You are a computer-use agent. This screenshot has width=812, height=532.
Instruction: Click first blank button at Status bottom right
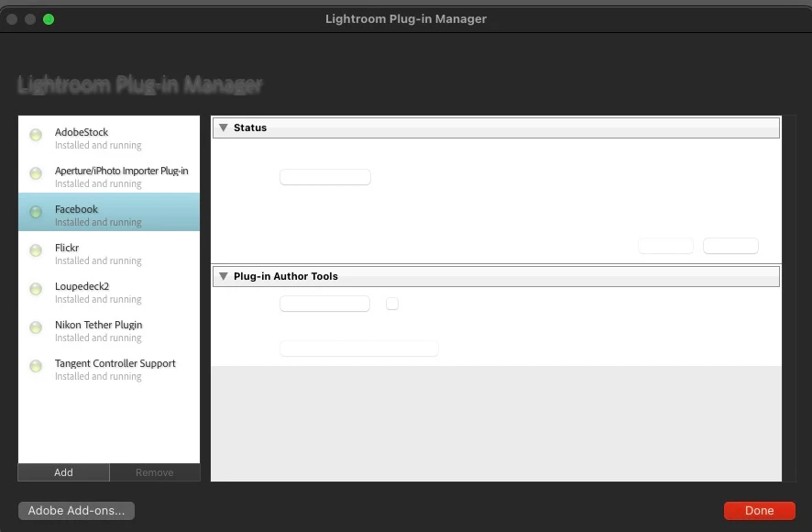[666, 246]
